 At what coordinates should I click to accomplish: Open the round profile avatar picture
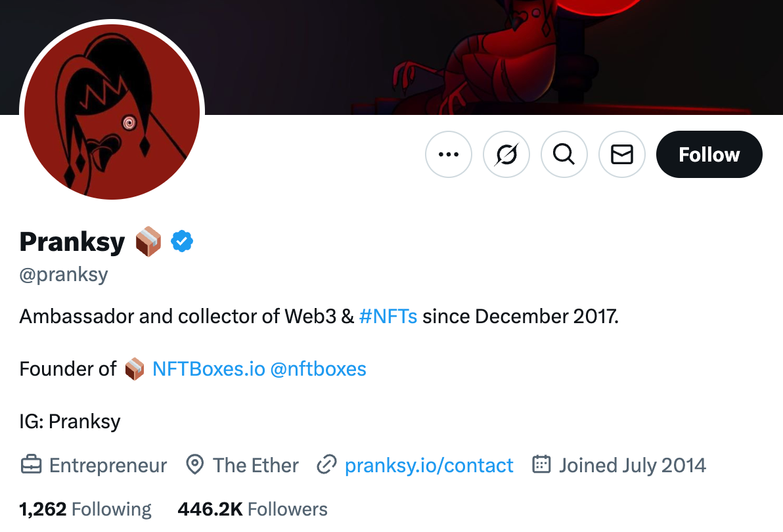click(x=112, y=112)
